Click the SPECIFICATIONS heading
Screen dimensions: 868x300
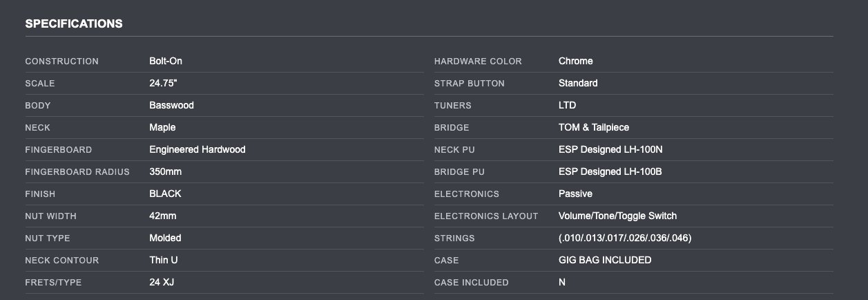74,24
